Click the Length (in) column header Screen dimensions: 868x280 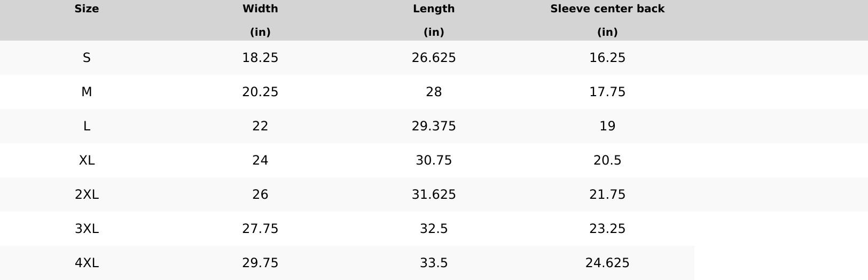[x=434, y=20]
